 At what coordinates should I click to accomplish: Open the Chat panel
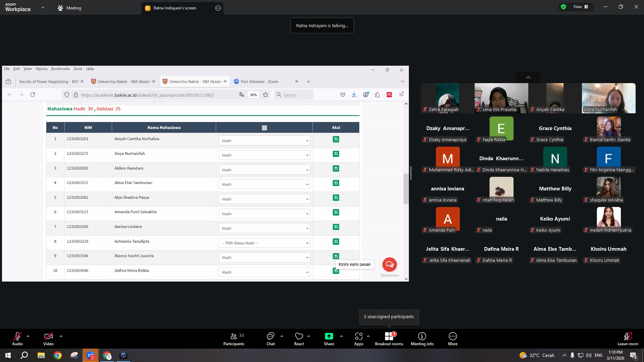tap(270, 339)
